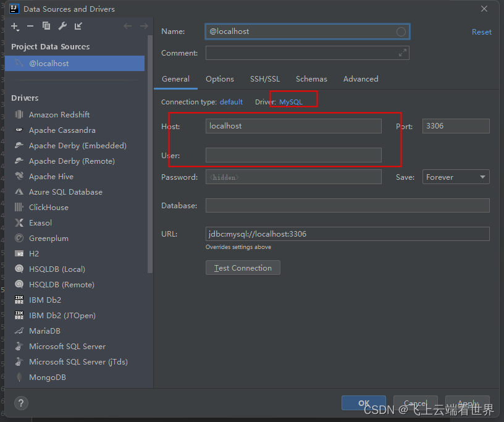Expand the Comment field

point(403,53)
